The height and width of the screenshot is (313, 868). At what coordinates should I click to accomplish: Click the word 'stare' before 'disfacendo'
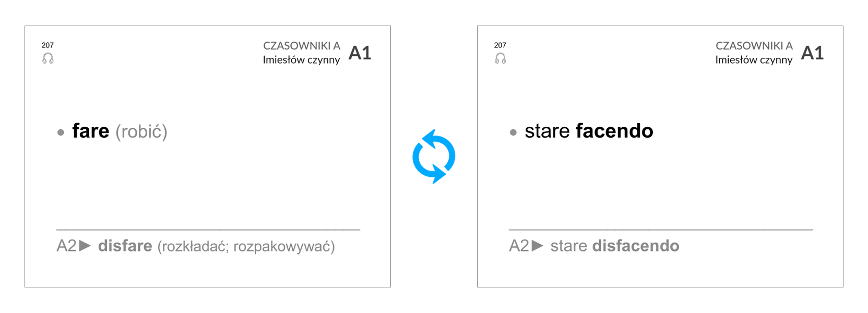(569, 246)
